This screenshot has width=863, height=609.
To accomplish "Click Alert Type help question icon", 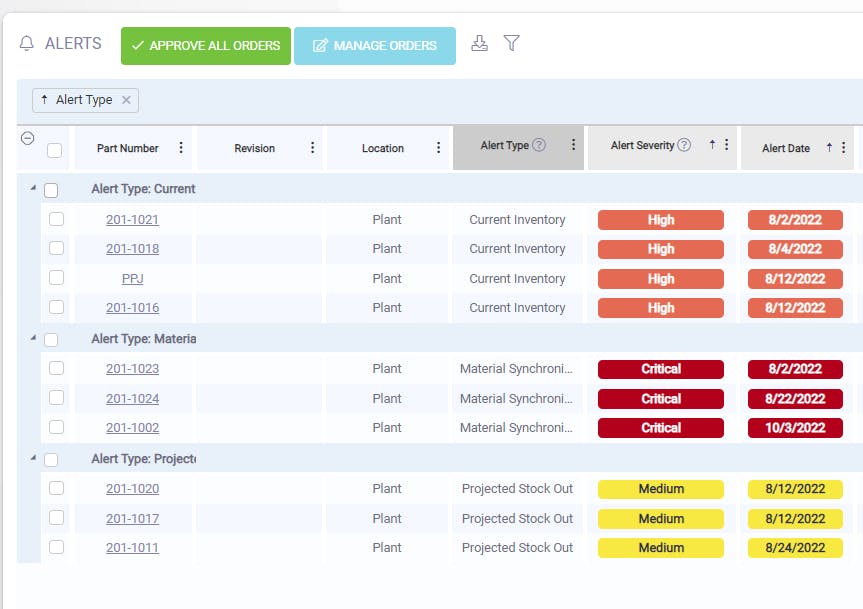I will 539,145.
